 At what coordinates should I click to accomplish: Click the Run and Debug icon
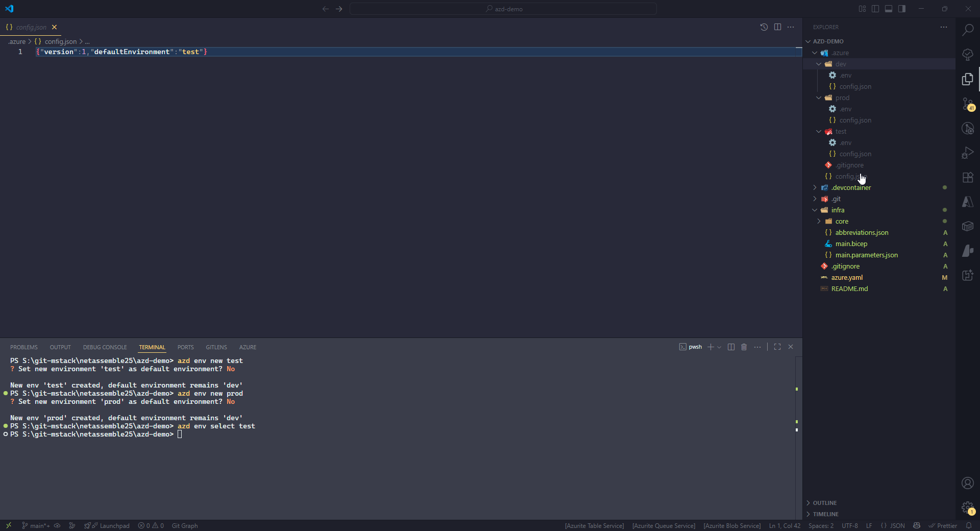[x=967, y=153]
